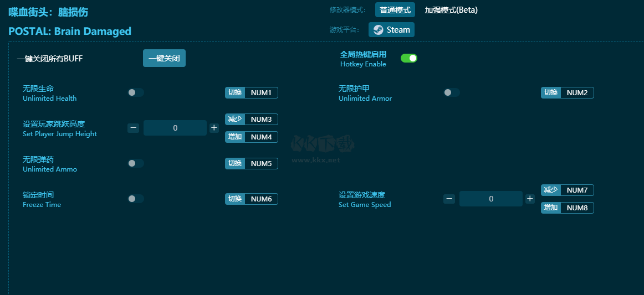Click the Set Player Jump Height label
Image resolution: width=644 pixels, height=295 pixels.
pyautogui.click(x=60, y=134)
